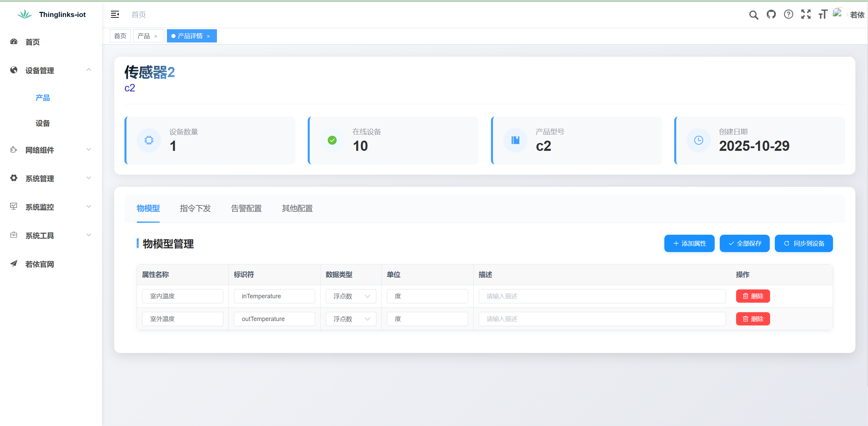The height and width of the screenshot is (426, 868).
Task: Open data type dropdown for 室外温度
Action: (x=351, y=319)
